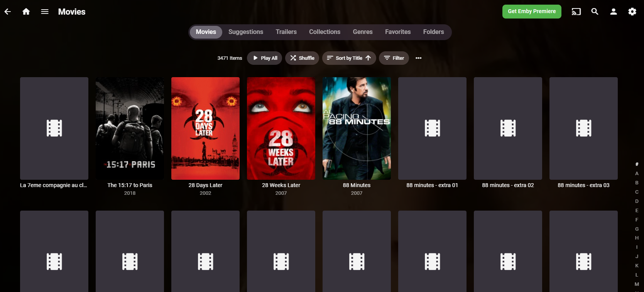This screenshot has height=292, width=644.
Task: Jump to letter F in alphabet index
Action: tap(637, 220)
